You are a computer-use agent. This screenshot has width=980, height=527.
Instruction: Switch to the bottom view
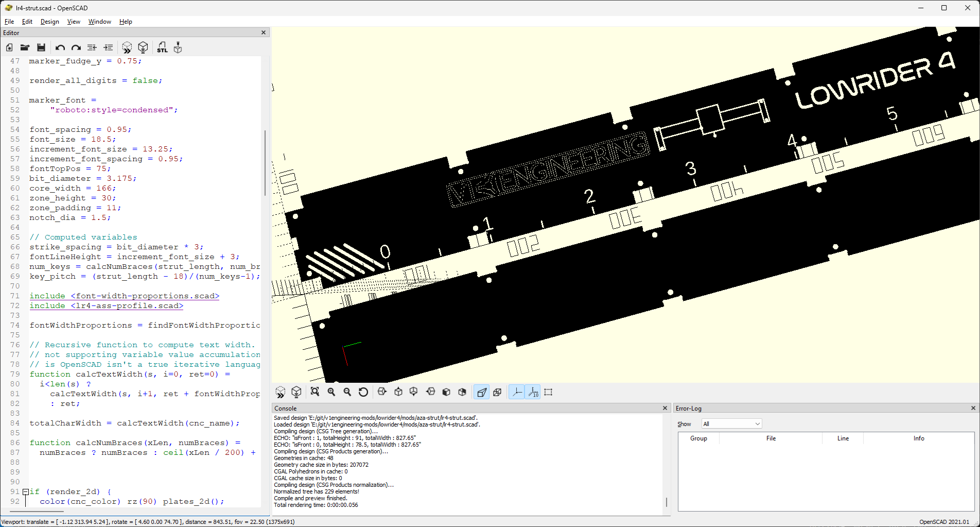414,392
